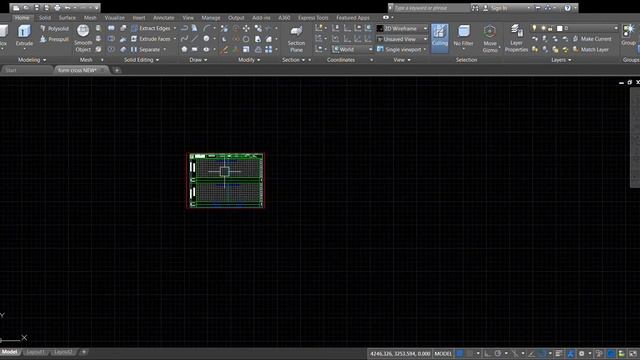
Task: Open the Single viewport dropdown
Action: pyautogui.click(x=402, y=49)
